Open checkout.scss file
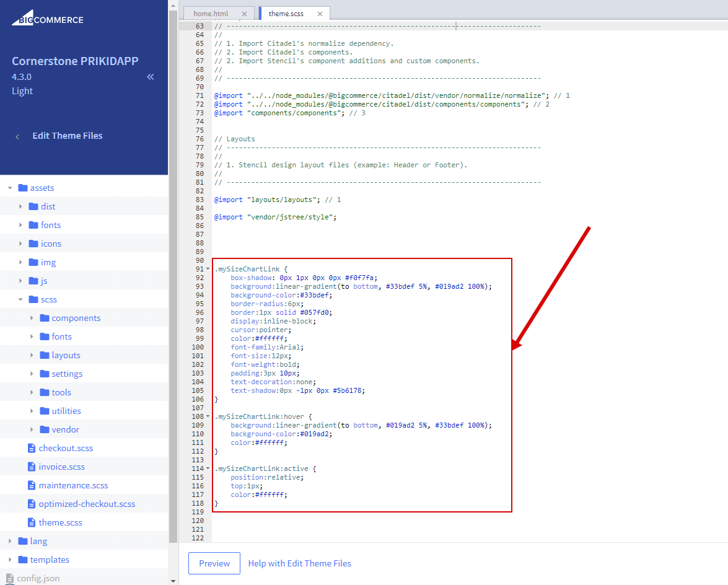The height and width of the screenshot is (585, 728). (66, 448)
